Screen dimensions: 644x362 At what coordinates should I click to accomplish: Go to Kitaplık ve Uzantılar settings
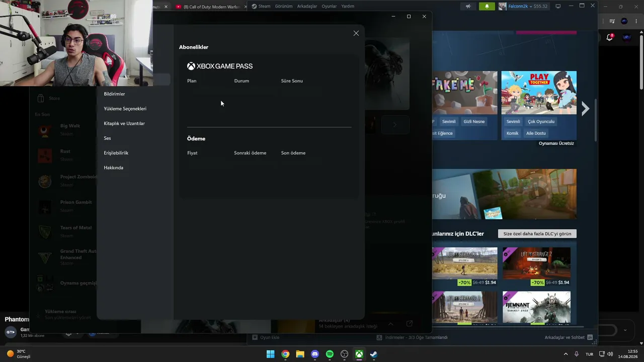click(124, 123)
